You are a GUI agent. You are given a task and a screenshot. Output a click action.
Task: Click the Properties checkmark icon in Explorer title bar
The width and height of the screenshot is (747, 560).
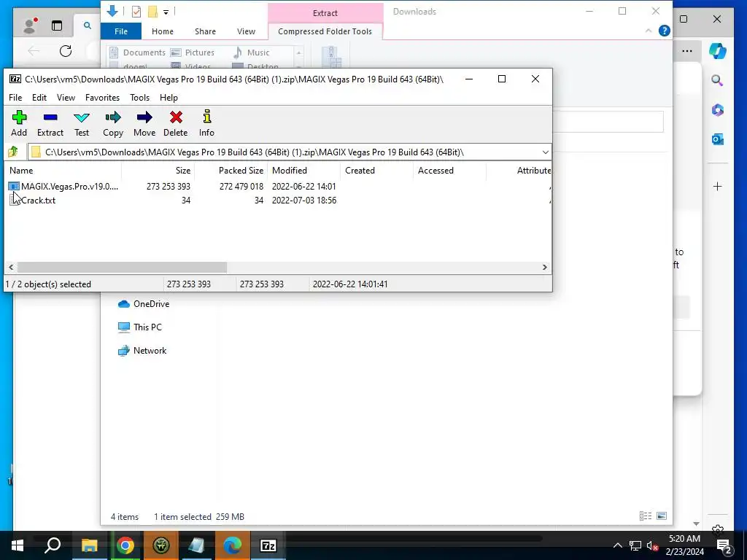click(x=136, y=12)
